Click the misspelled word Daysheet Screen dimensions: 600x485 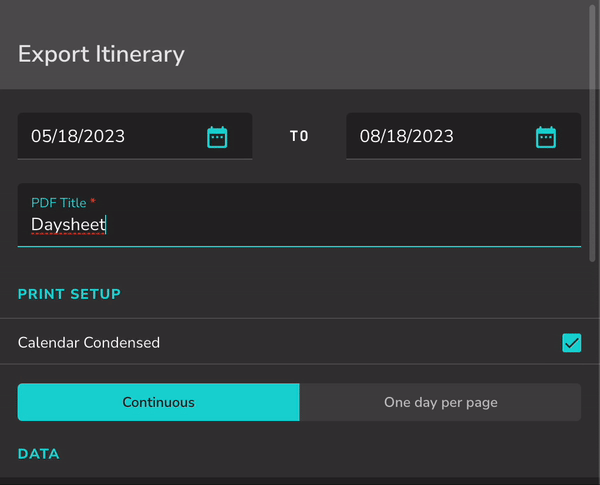tap(68, 225)
